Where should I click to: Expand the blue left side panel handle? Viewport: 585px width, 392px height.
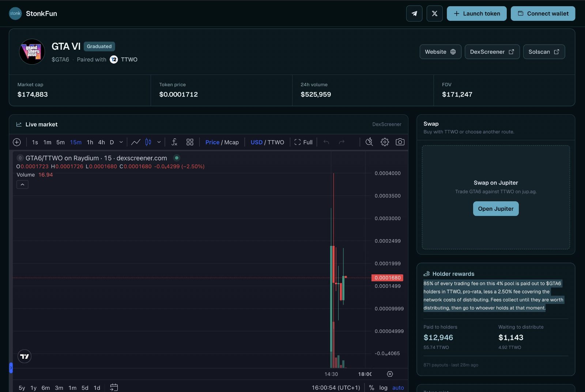(x=11, y=368)
